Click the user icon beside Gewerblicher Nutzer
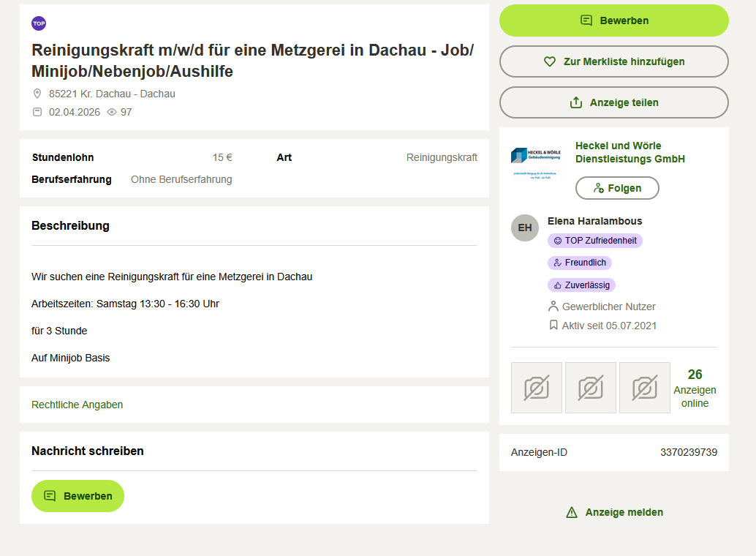The height and width of the screenshot is (556, 756). point(553,307)
